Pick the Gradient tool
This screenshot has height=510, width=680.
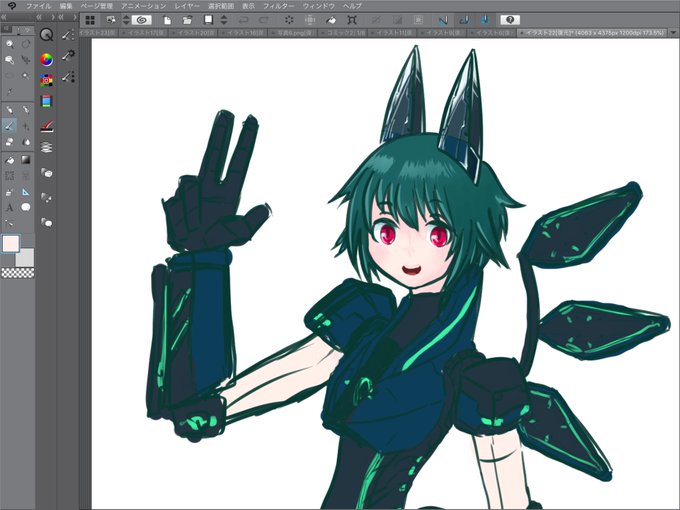click(x=26, y=160)
